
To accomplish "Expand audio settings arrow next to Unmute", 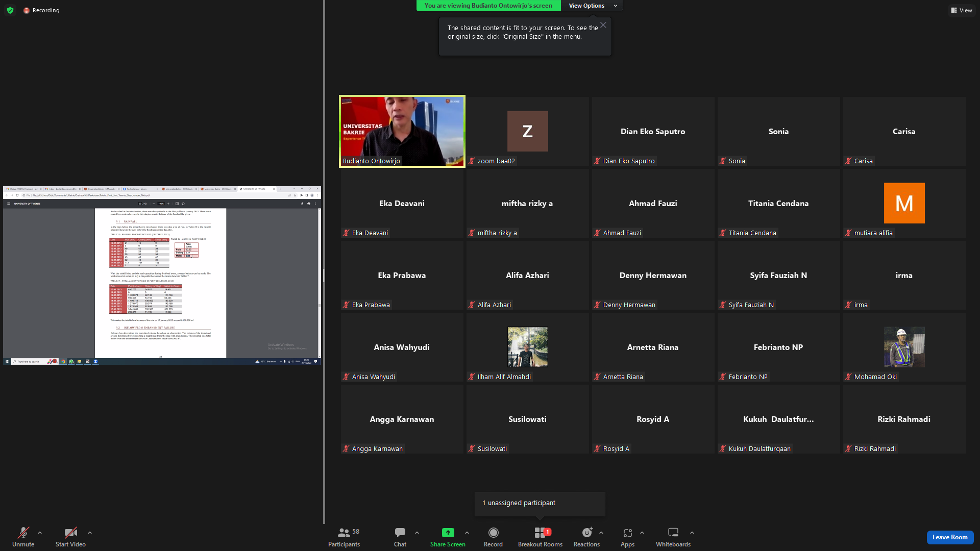I will pyautogui.click(x=40, y=533).
